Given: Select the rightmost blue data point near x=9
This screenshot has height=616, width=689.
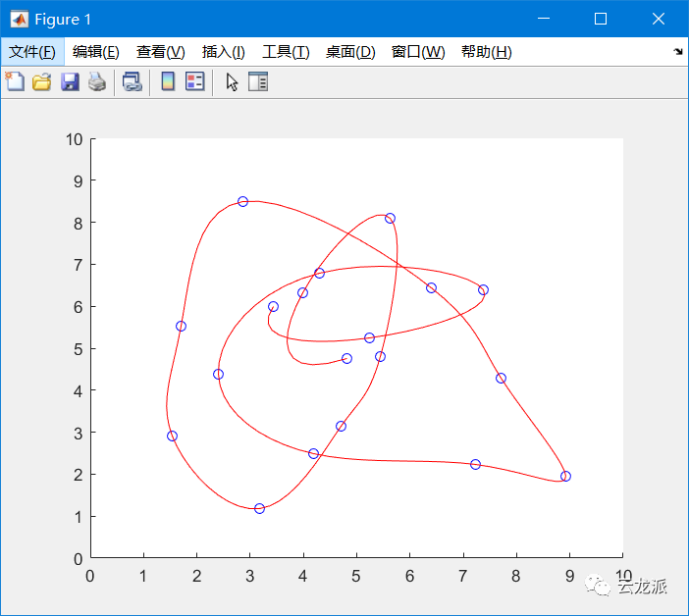Looking at the screenshot, I should click(565, 477).
